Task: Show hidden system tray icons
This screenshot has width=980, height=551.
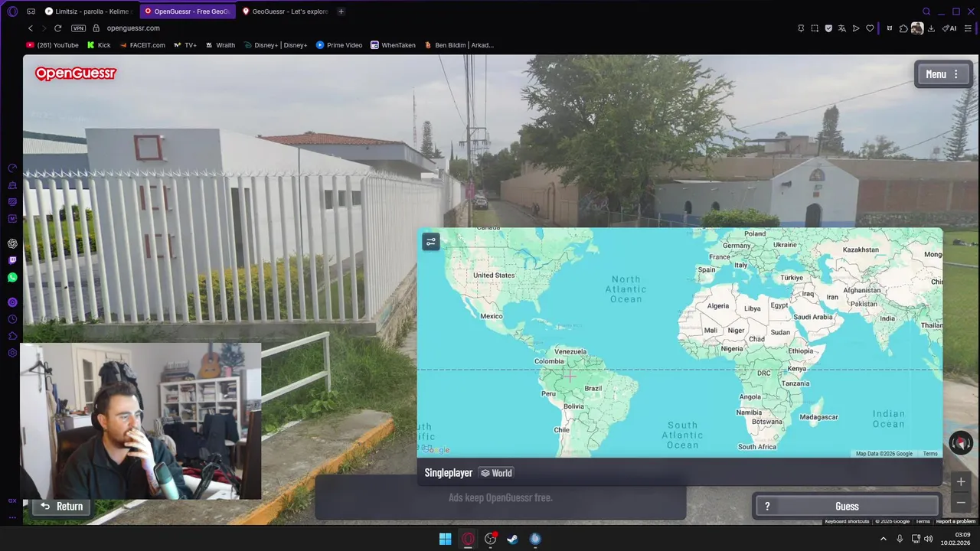Action: click(x=884, y=539)
